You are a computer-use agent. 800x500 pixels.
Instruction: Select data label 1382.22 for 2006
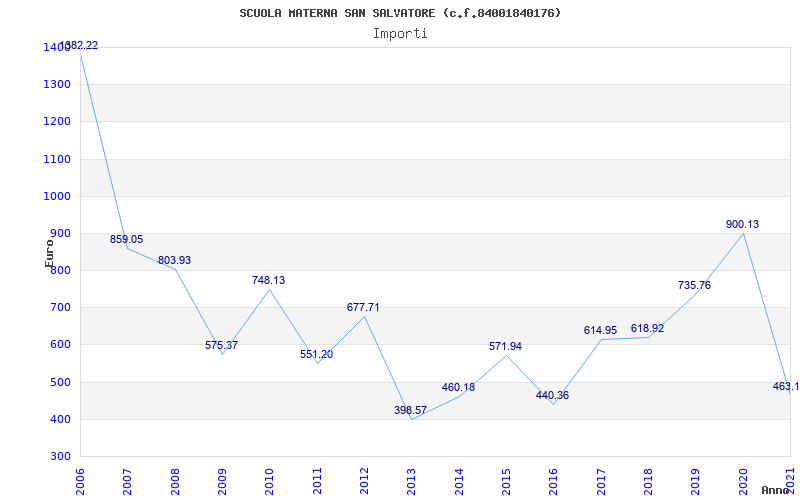79,45
